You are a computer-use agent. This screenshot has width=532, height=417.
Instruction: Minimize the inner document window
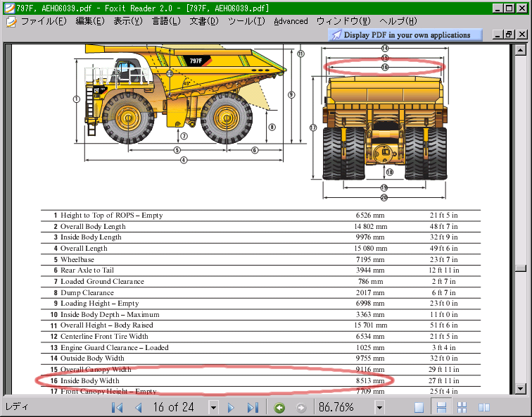498,35
